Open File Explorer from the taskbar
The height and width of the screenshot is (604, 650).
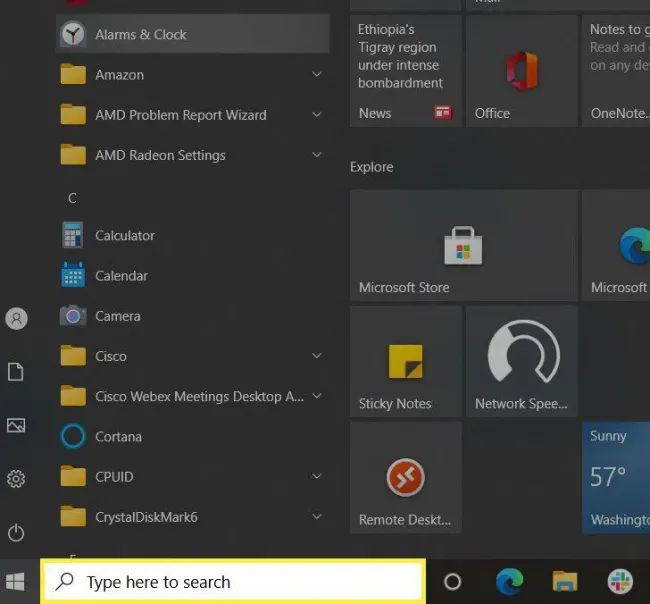[x=566, y=582]
